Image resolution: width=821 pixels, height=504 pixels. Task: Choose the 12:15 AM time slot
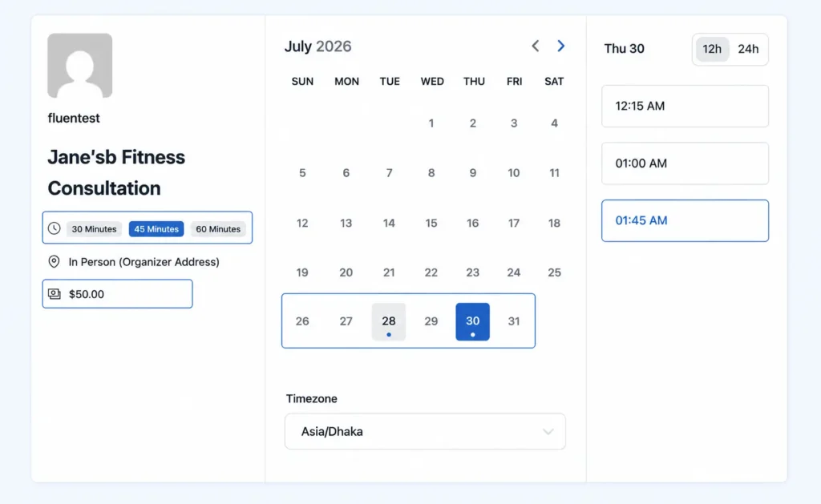[685, 107]
